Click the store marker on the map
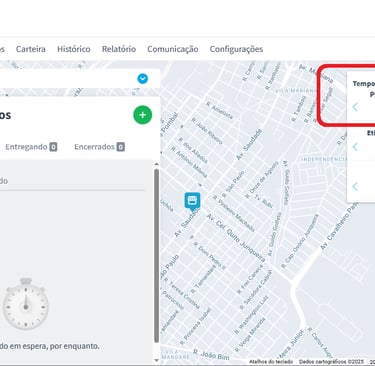Screen dimensions: 375x366 pyautogui.click(x=192, y=201)
